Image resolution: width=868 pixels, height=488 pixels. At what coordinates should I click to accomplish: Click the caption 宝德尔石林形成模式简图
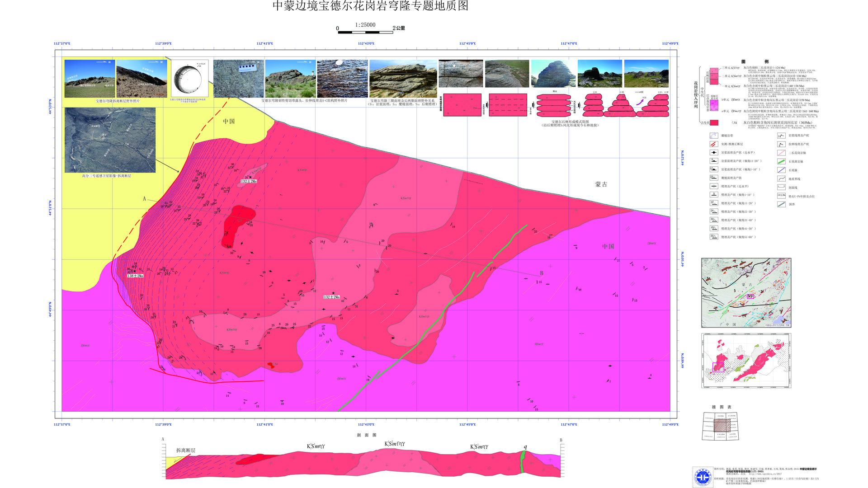[x=570, y=122]
